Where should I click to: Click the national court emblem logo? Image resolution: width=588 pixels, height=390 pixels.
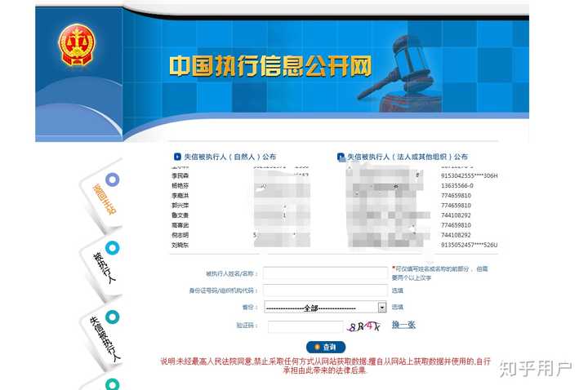[77, 45]
